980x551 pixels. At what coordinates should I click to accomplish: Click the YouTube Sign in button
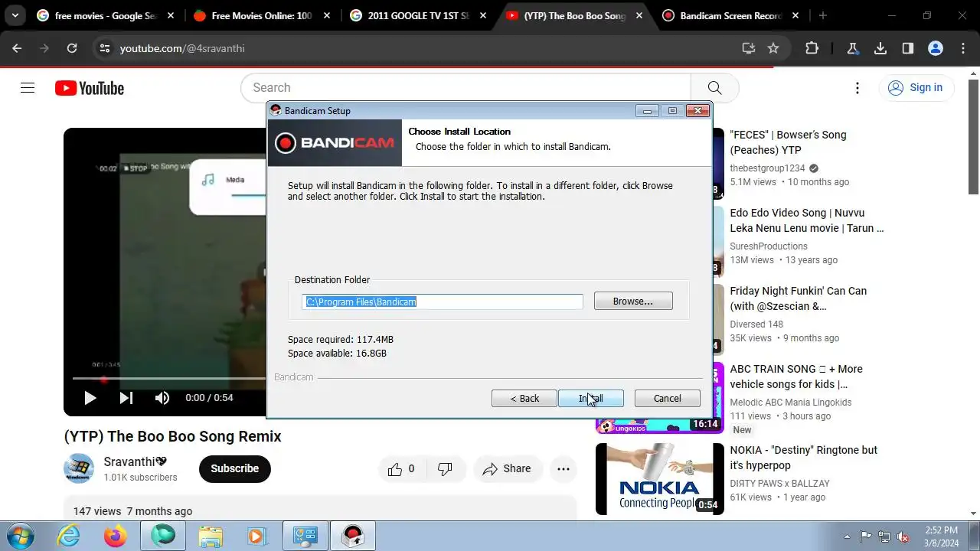click(x=916, y=87)
